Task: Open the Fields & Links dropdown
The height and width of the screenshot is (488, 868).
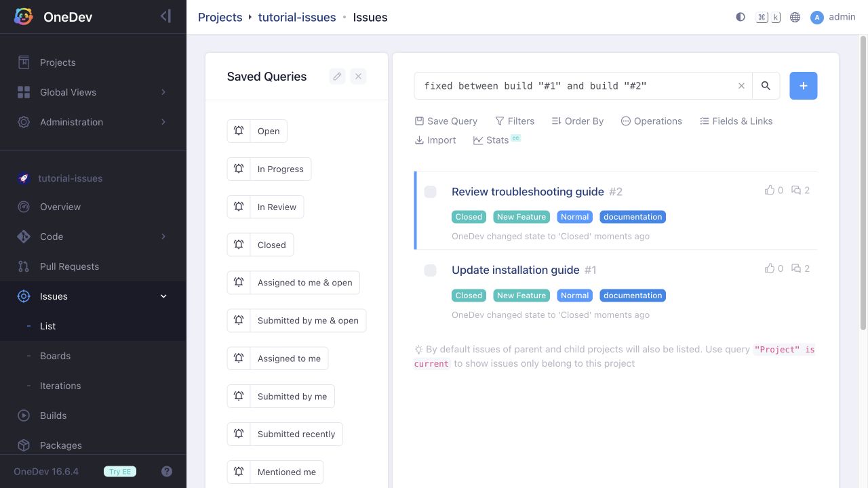Action: (x=736, y=121)
